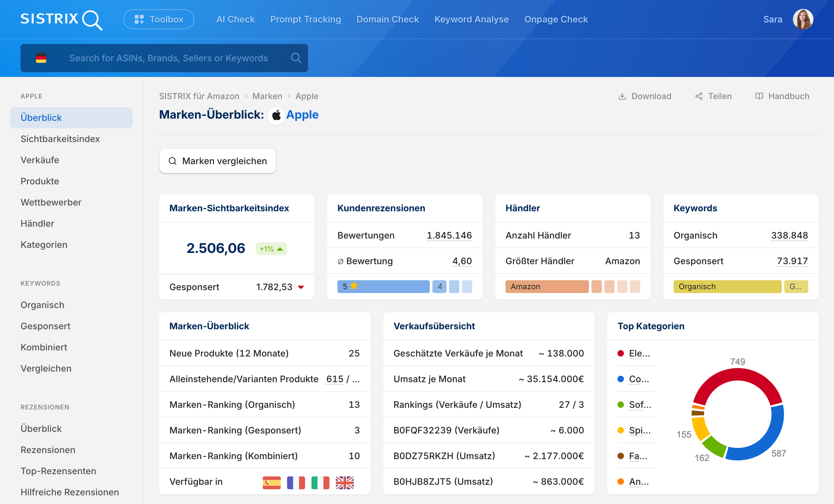834x504 pixels.
Task: Click the French flag under Verfügbar in
Action: point(296,483)
